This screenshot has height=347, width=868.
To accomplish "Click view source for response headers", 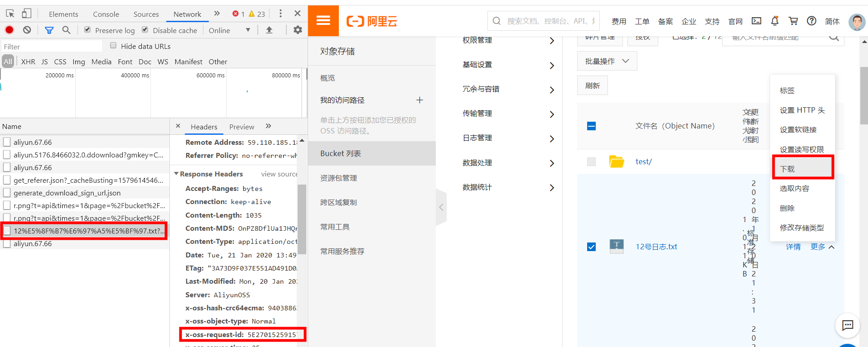I will 279,174.
